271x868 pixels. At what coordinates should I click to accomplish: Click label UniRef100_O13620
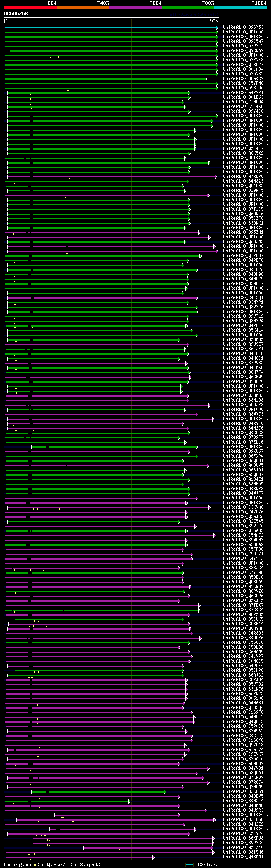[x=243, y=382]
